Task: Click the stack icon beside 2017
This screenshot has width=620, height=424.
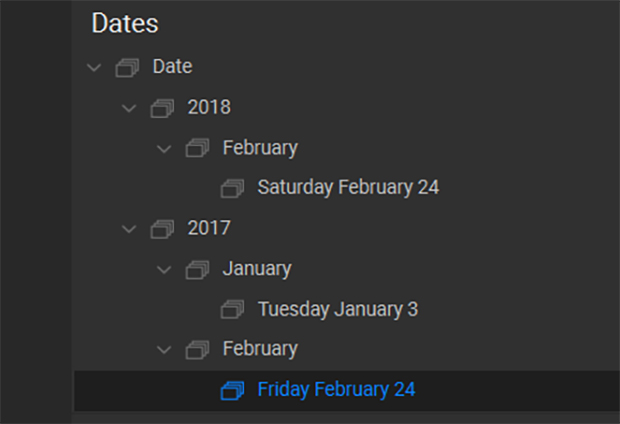Action: [x=162, y=229]
